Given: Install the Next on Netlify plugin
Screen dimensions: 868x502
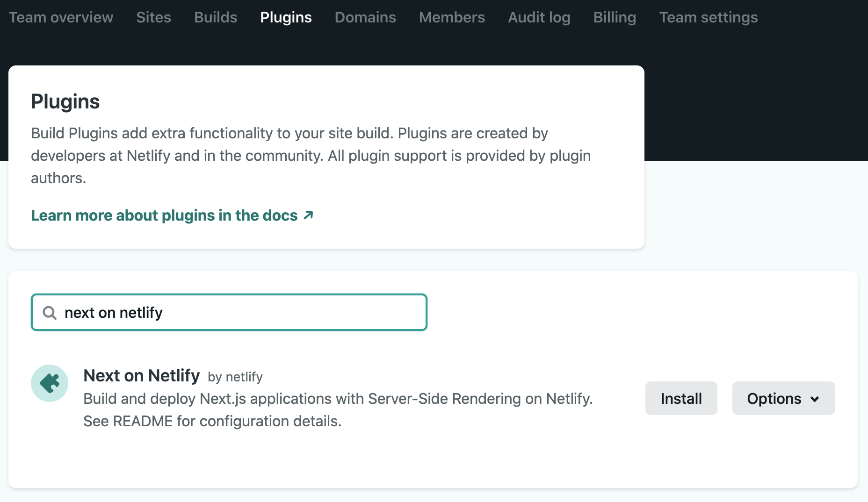Looking at the screenshot, I should (681, 398).
